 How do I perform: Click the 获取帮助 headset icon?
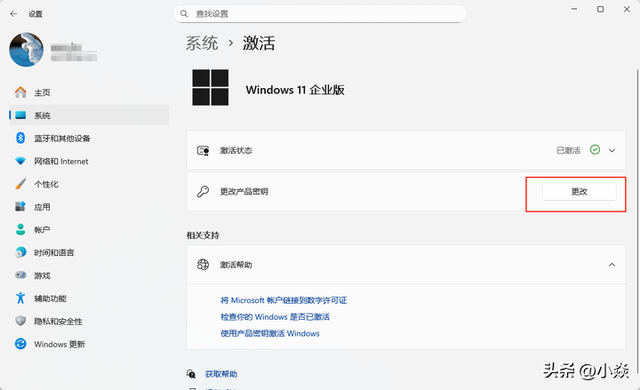point(191,373)
